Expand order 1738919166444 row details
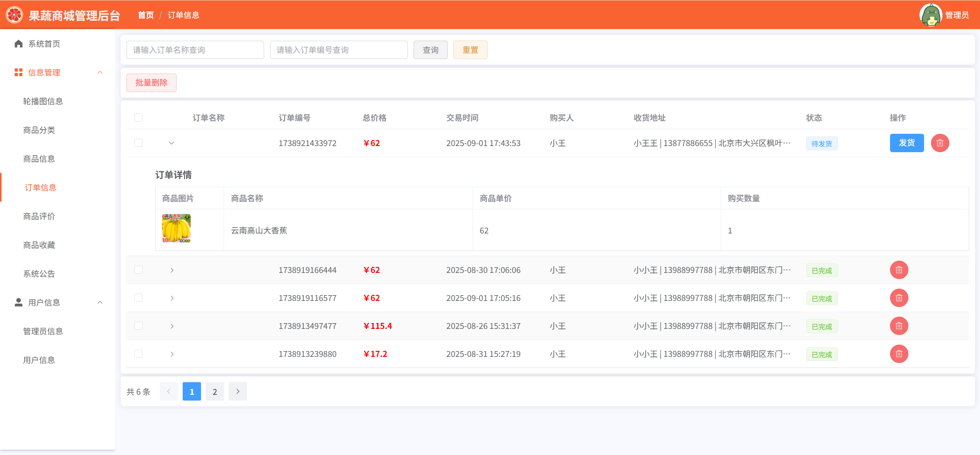Viewport: 980px width, 455px height. [x=172, y=270]
